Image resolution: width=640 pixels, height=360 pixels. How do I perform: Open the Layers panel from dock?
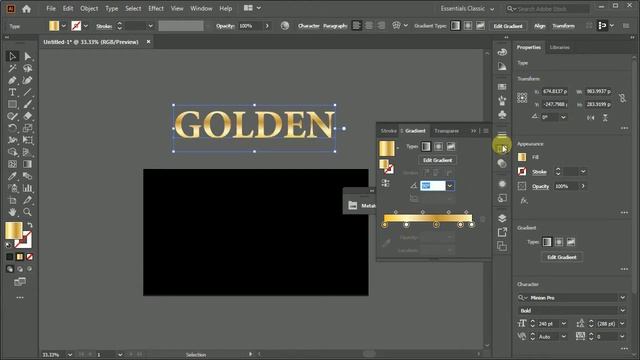[x=502, y=218]
